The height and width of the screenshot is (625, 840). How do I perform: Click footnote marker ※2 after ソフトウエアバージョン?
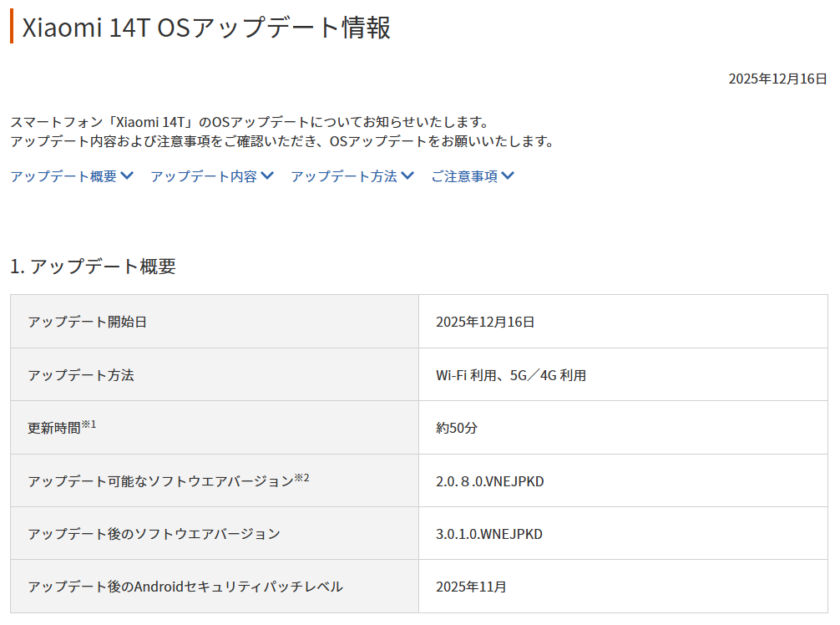tap(302, 478)
